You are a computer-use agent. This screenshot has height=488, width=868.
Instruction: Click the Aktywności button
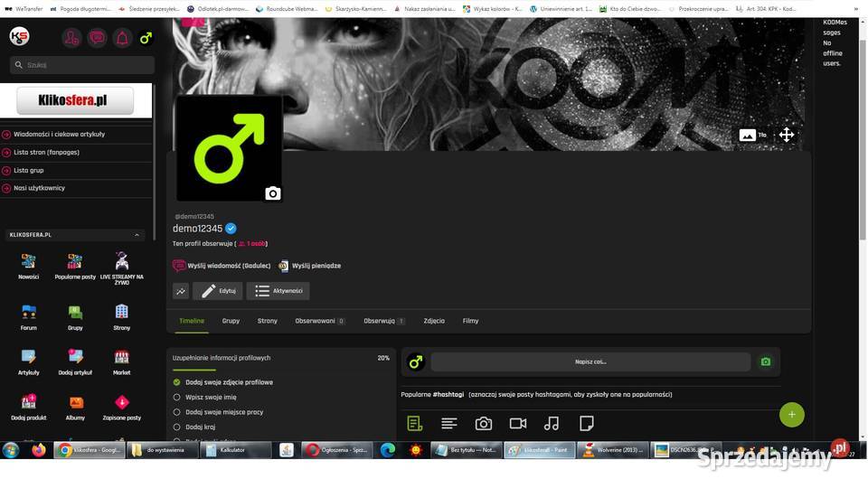click(x=278, y=291)
